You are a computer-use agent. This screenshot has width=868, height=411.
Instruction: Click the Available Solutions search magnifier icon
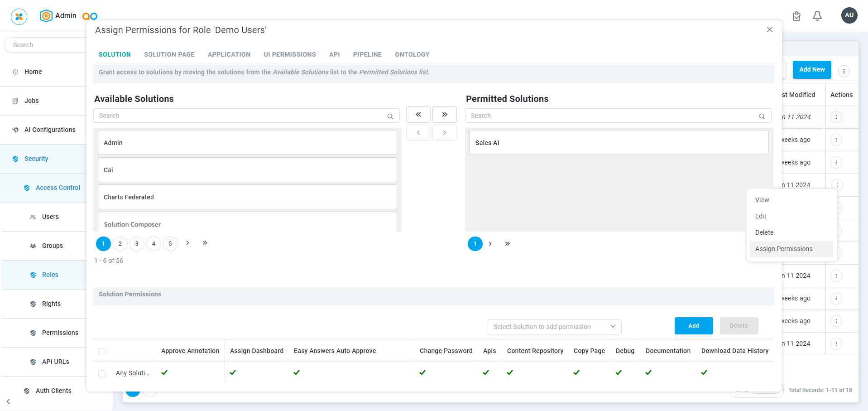click(x=390, y=116)
